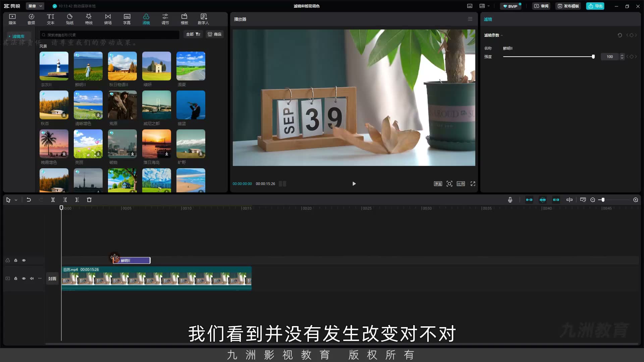
Task: Click the 强度 value field showing 100
Action: click(610, 57)
